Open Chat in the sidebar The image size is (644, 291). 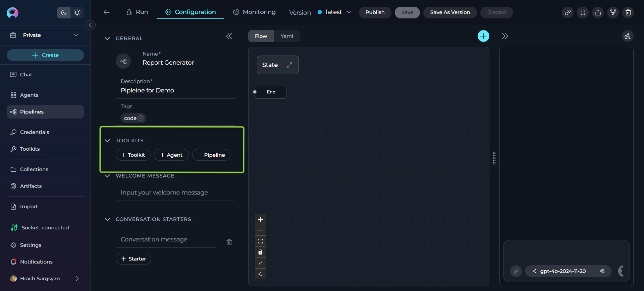[45, 75]
